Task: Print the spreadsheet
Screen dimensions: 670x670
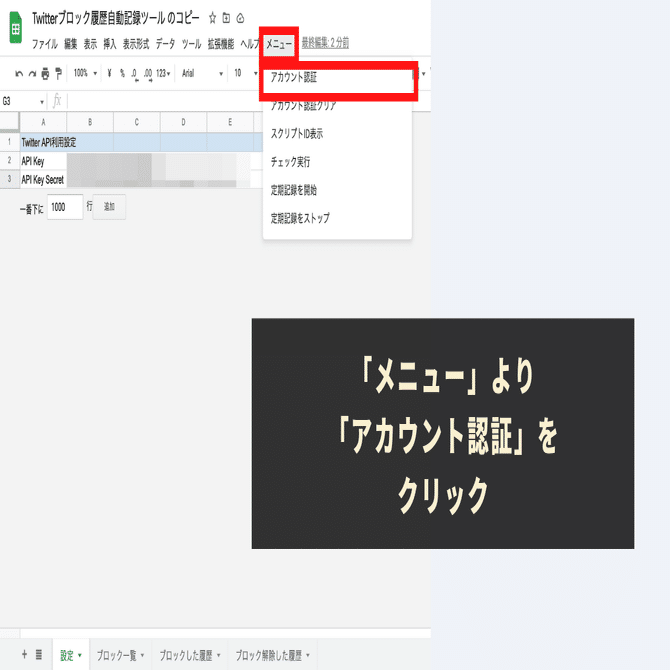Action: pos(45,73)
